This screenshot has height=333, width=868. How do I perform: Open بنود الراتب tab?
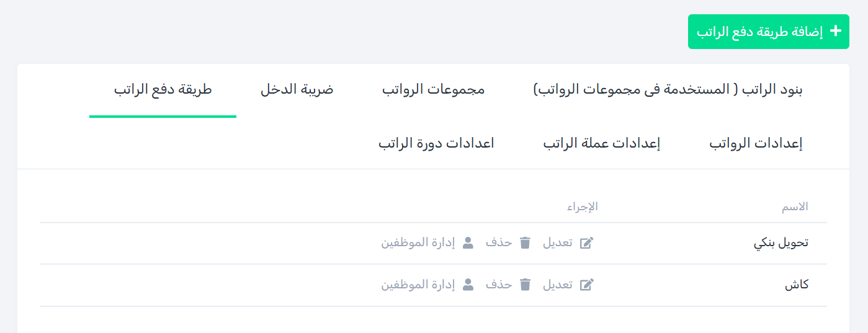click(x=668, y=89)
